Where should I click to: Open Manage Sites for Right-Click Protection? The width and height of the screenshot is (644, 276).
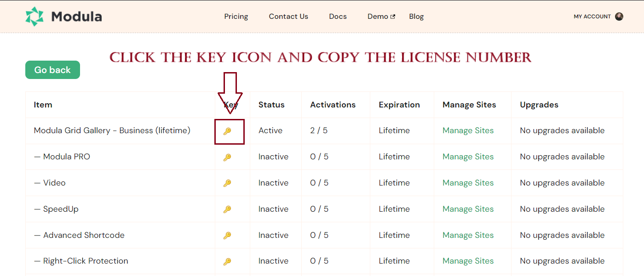468,261
